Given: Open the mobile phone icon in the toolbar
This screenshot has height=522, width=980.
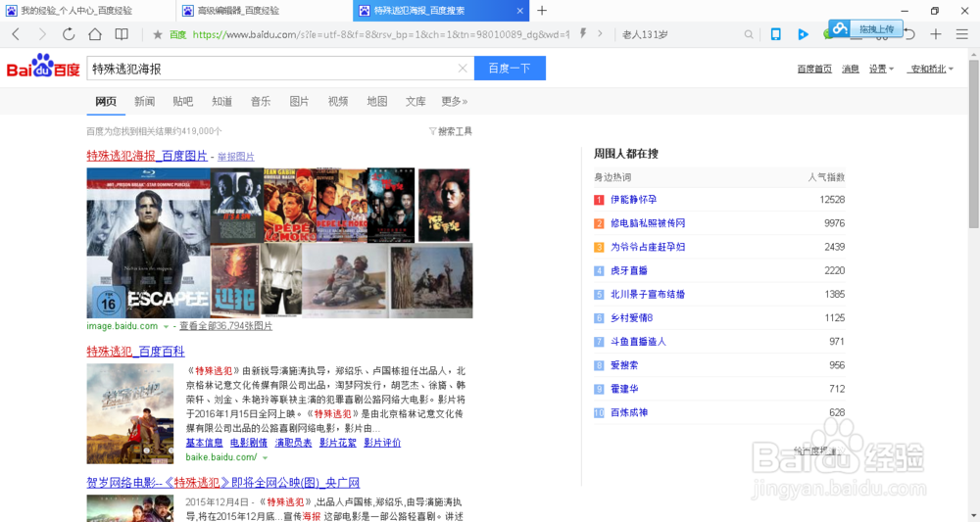Looking at the screenshot, I should tap(775, 34).
